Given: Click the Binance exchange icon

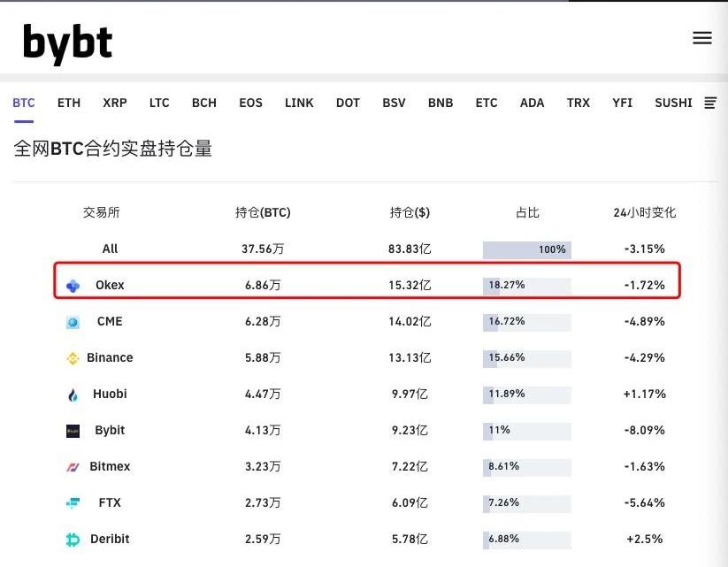Looking at the screenshot, I should [x=73, y=358].
